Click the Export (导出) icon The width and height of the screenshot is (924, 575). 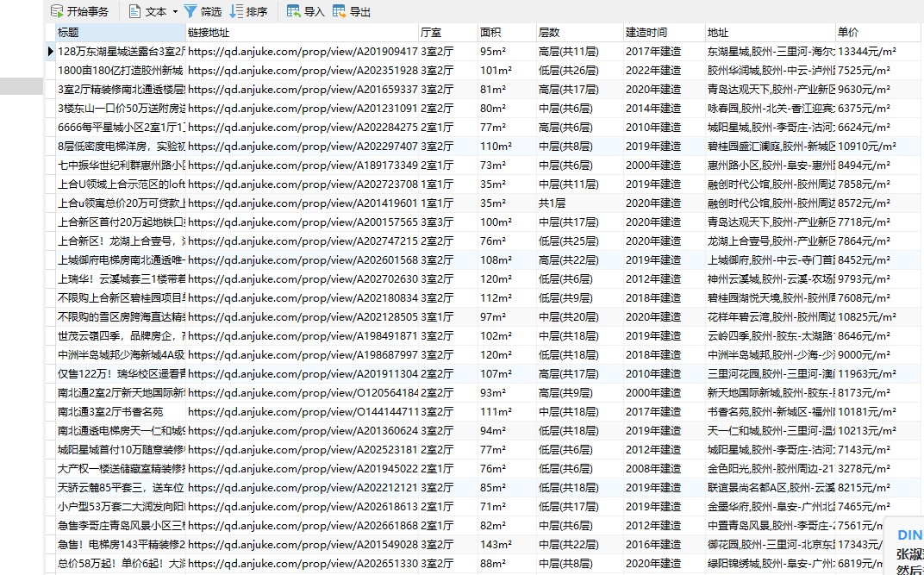tap(339, 11)
